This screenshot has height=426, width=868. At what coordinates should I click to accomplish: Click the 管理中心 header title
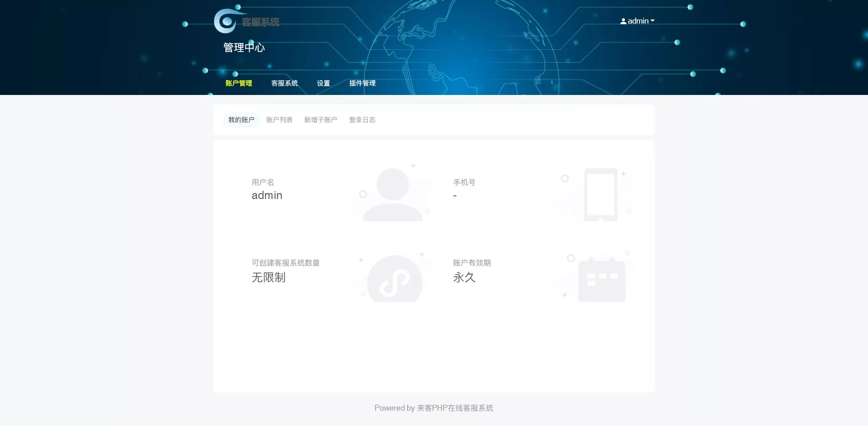244,47
